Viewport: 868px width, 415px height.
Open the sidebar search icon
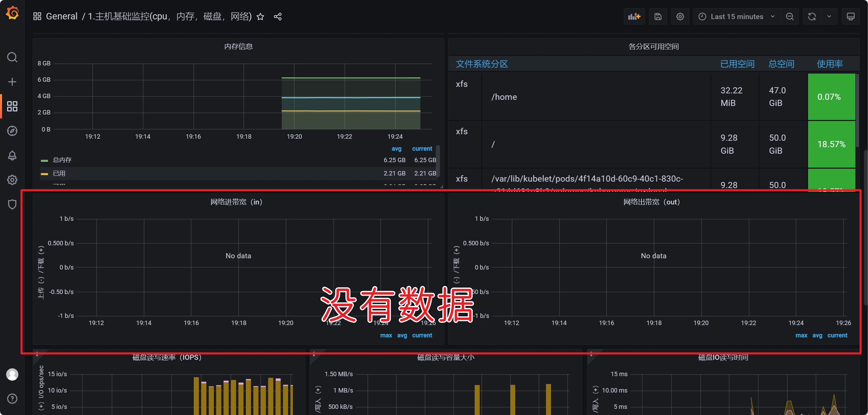12,57
